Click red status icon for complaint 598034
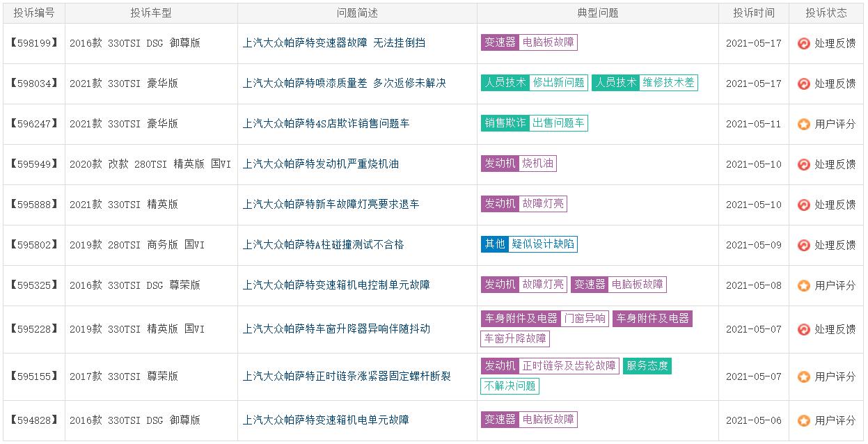The width and height of the screenshot is (868, 444). [x=804, y=84]
